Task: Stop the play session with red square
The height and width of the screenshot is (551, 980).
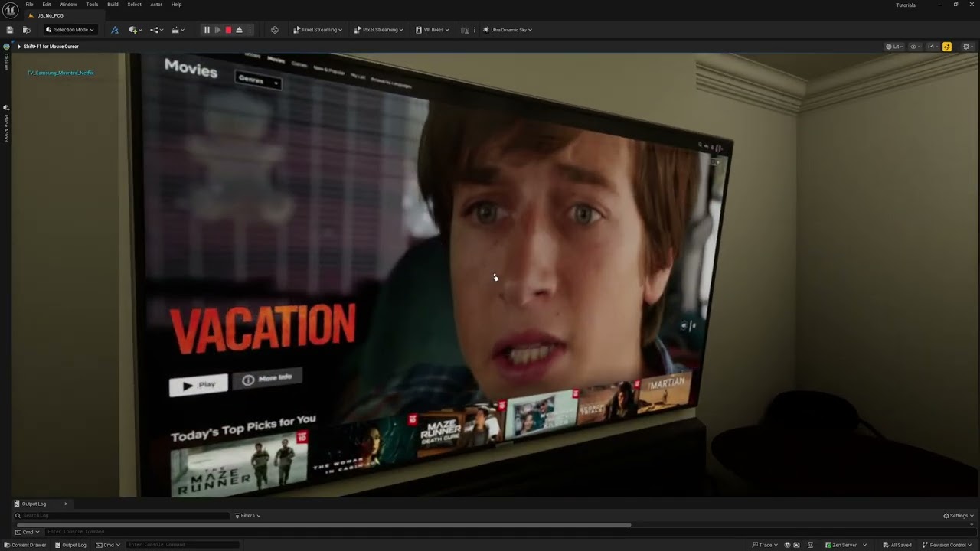Action: pos(228,30)
